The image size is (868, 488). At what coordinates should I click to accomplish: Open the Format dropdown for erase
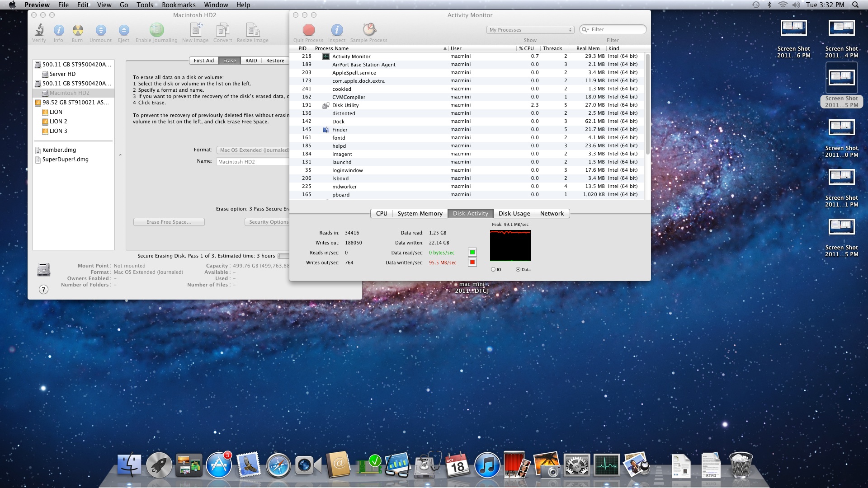click(x=253, y=150)
